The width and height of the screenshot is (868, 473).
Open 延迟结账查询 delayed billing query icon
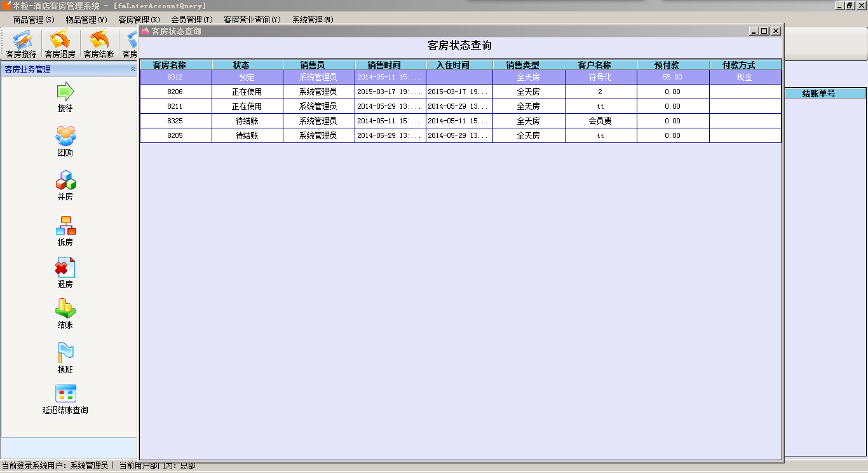pyautogui.click(x=65, y=394)
